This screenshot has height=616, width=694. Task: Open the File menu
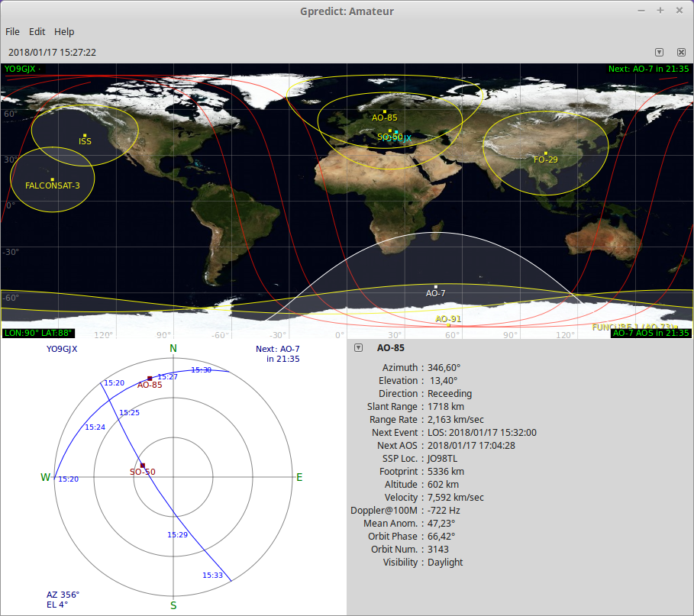[12, 31]
